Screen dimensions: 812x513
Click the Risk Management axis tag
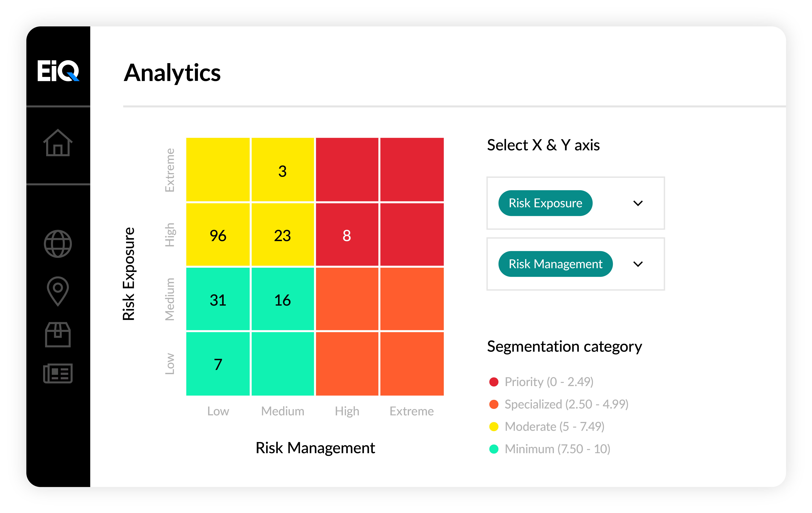[555, 264]
